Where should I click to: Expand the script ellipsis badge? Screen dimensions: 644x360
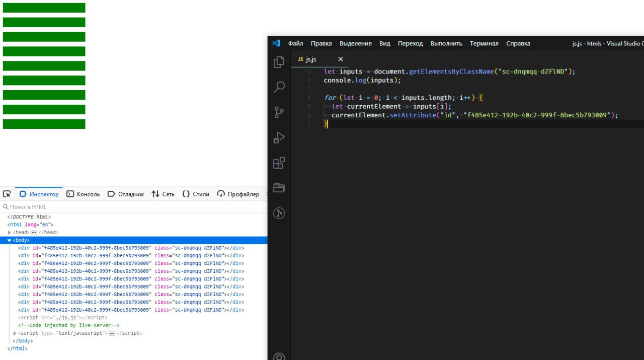(112, 333)
